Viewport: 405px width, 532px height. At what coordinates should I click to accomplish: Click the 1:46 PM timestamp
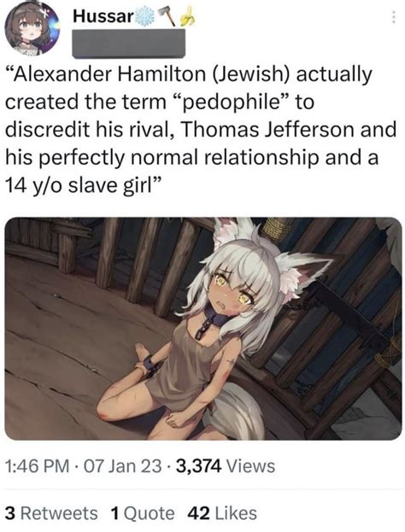[x=38, y=466]
